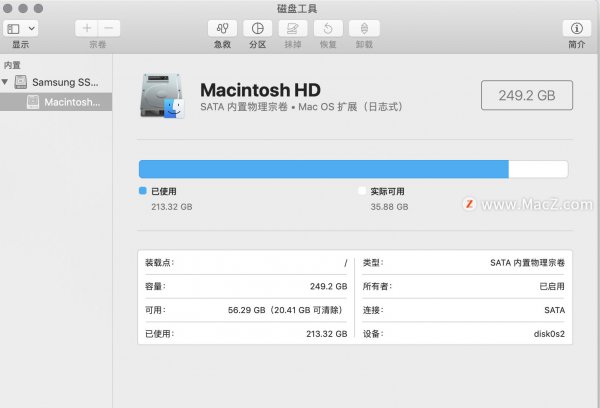Click the blue 已使用 legend swatch

click(x=143, y=189)
